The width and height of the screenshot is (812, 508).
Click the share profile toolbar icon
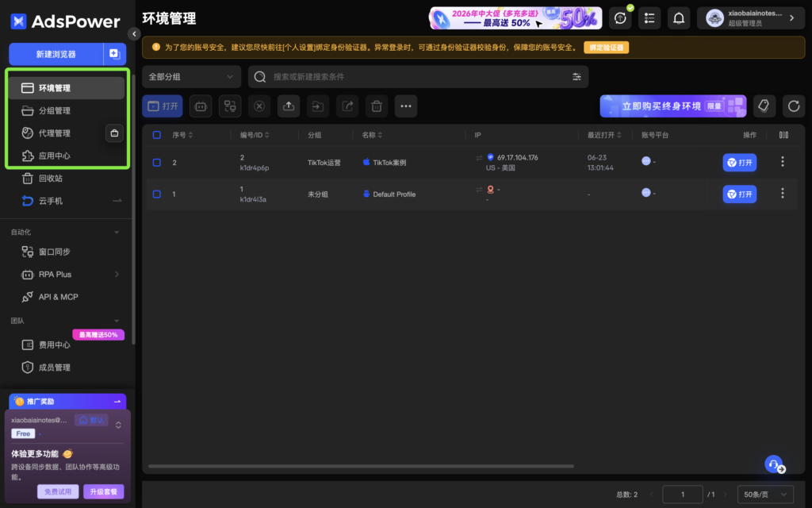tap(347, 106)
